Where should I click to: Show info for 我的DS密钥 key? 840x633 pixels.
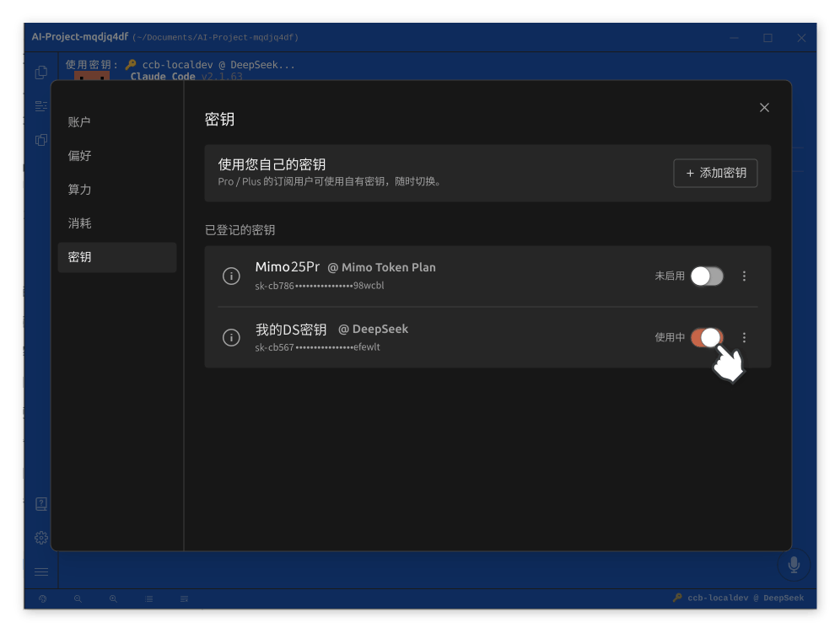tap(231, 338)
